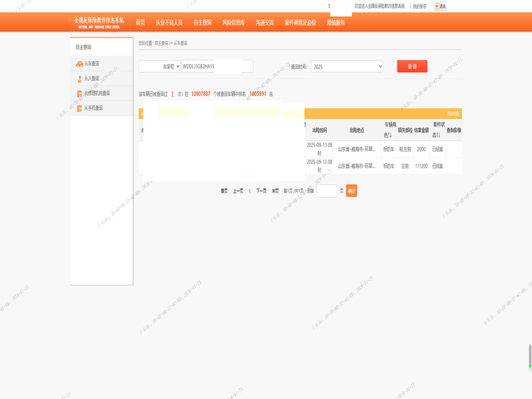Screen dimensions: 532x399
Task: Go to 下一页 in pagination
Action: pos(261,191)
